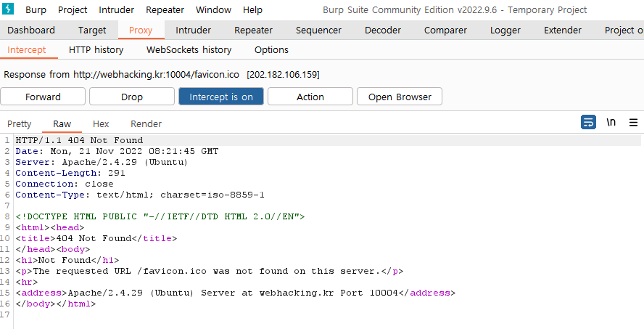Click the html head opening tag line
This screenshot has width=644, height=329.
[x=50, y=227]
